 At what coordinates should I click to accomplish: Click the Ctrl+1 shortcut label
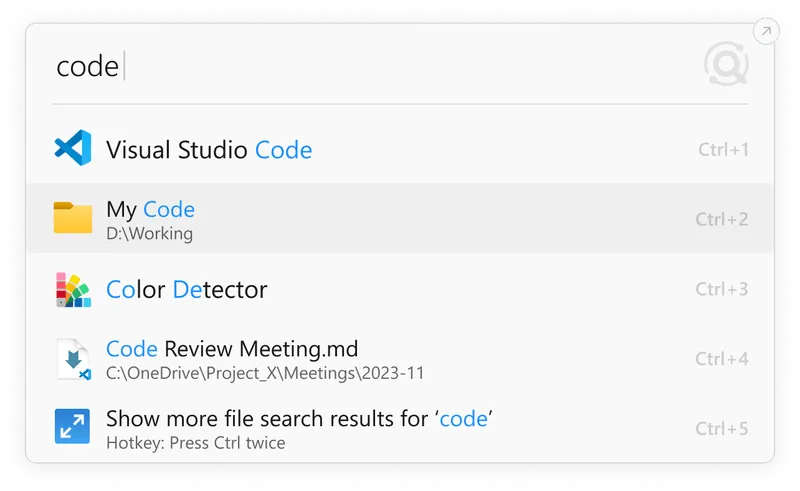point(723,150)
